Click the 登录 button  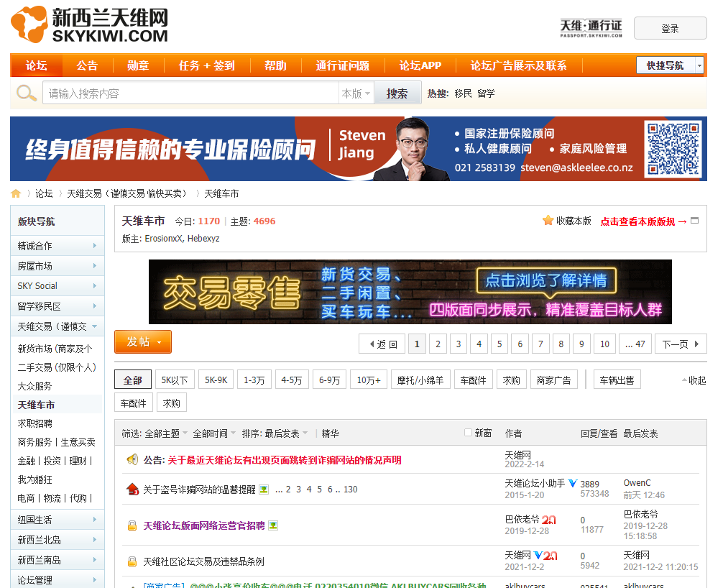click(670, 29)
